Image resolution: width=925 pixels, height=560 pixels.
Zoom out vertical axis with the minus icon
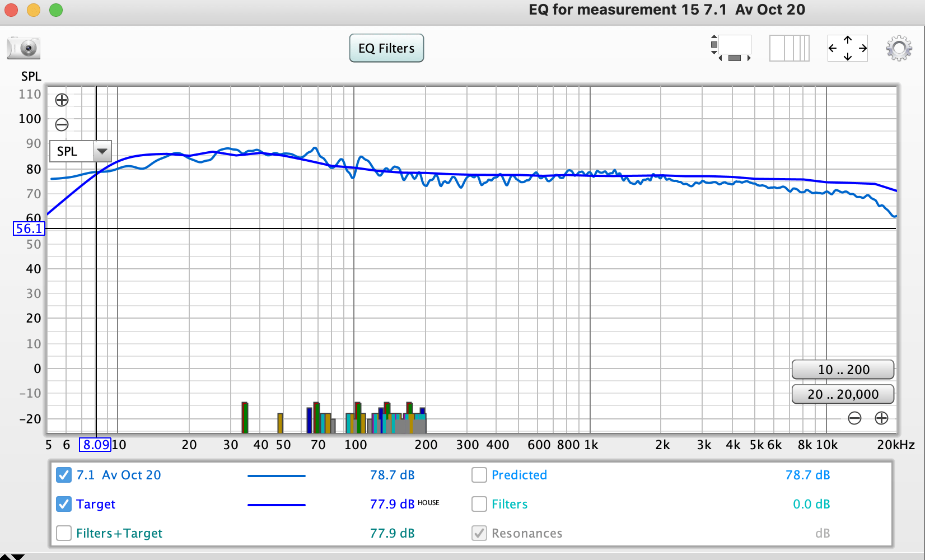[62, 124]
